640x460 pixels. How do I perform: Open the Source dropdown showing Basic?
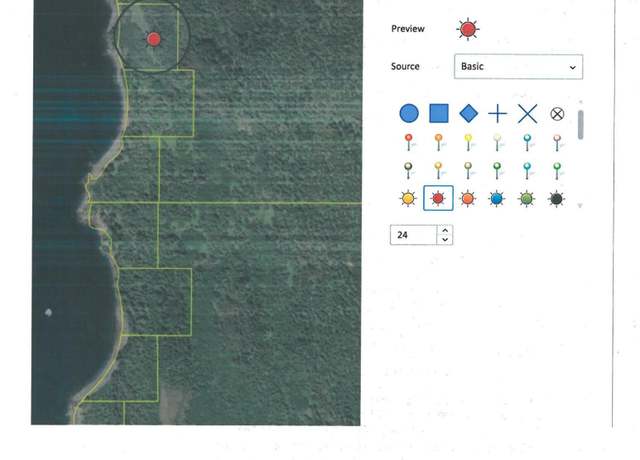tap(518, 67)
